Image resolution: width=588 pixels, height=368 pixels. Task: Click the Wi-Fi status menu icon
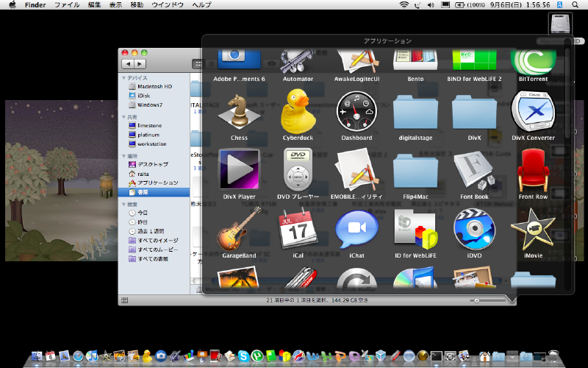coord(404,5)
